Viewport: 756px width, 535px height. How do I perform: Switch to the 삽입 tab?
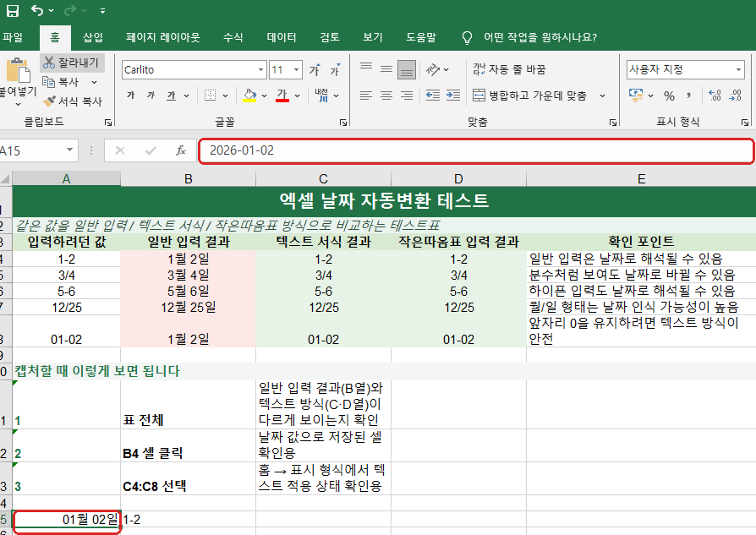click(93, 37)
